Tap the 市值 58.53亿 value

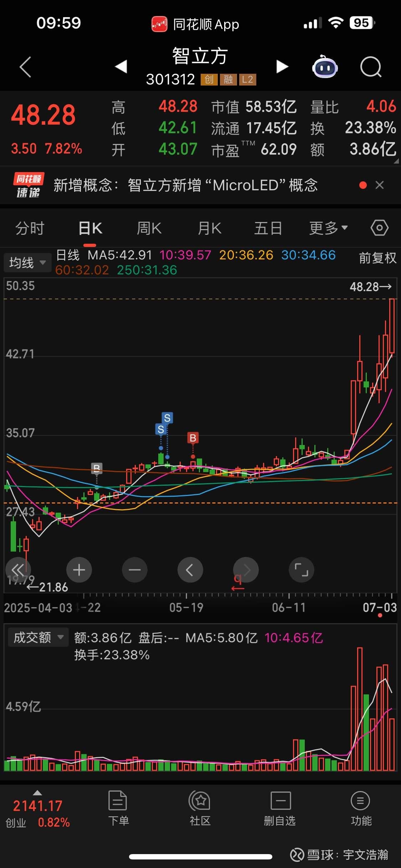tap(271, 107)
